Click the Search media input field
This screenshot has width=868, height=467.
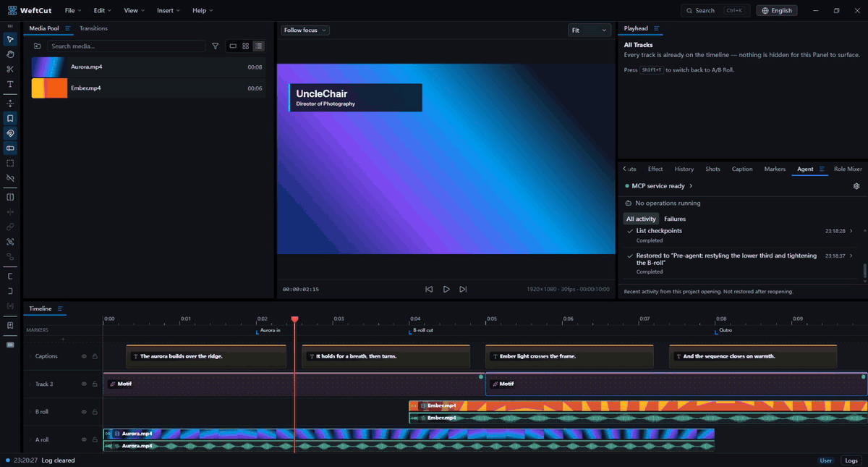126,46
